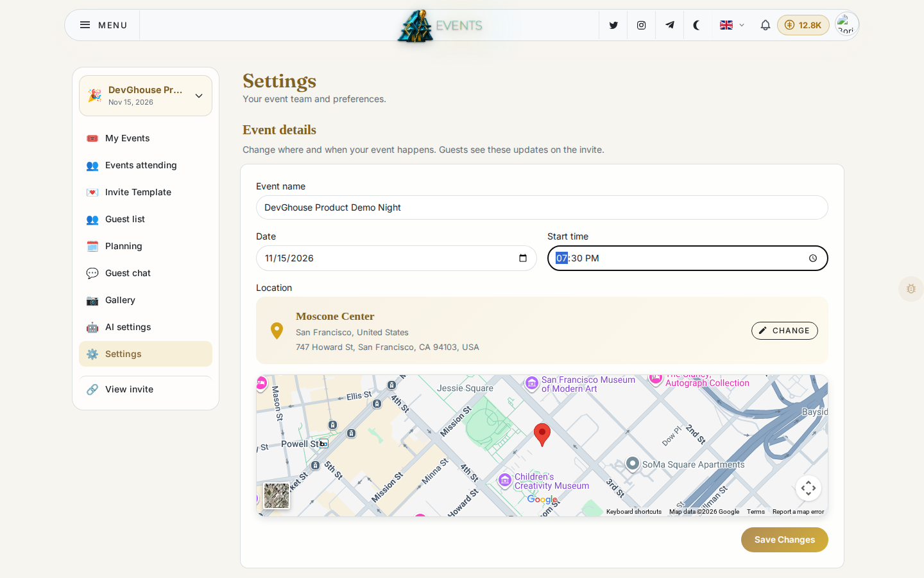Open the 12.8K coins balance
The height and width of the screenshot is (578, 924).
[803, 25]
